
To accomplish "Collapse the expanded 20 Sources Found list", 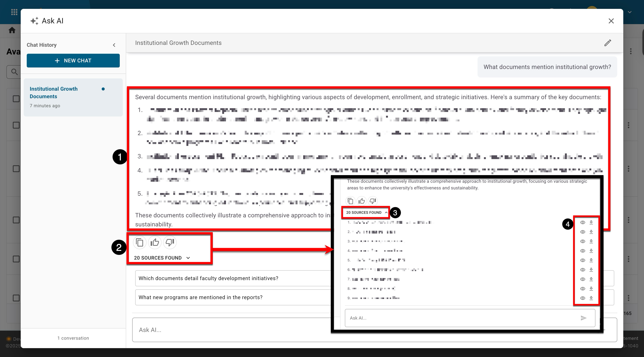I will coord(366,213).
